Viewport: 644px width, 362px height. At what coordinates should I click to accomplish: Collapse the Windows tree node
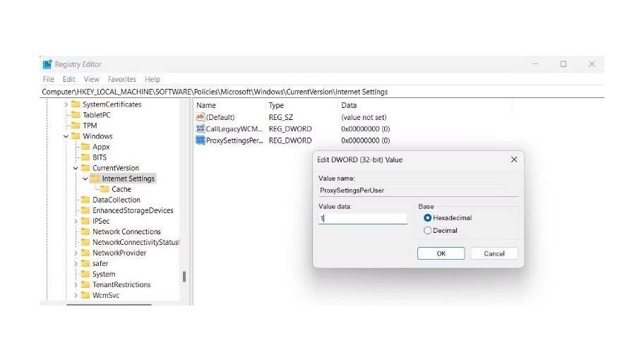(66, 136)
